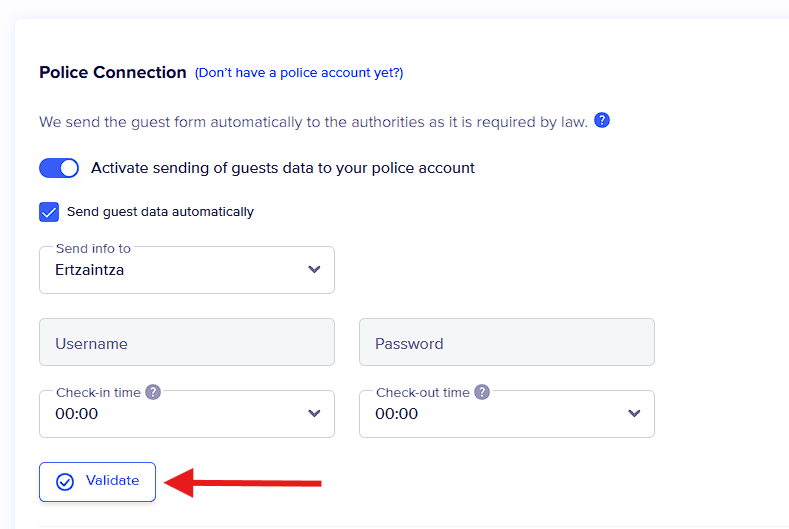
Task: Select the Ertzaintza value text
Action: coord(90,270)
